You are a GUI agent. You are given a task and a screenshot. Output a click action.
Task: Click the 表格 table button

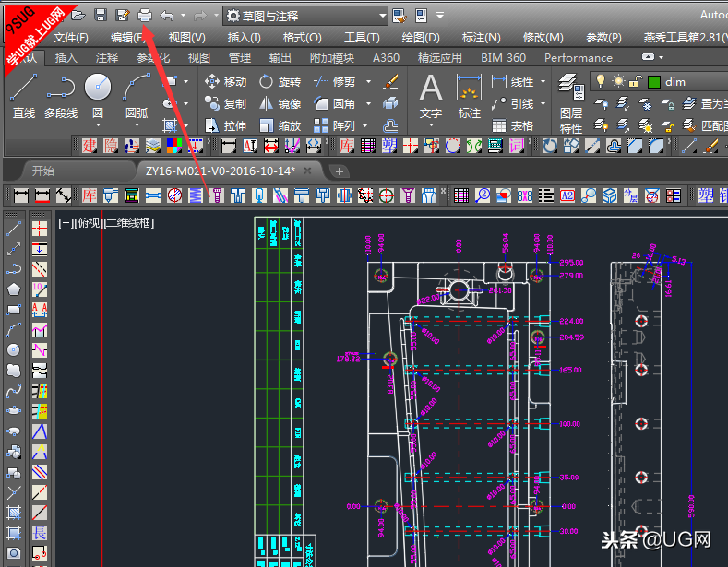[x=513, y=125]
